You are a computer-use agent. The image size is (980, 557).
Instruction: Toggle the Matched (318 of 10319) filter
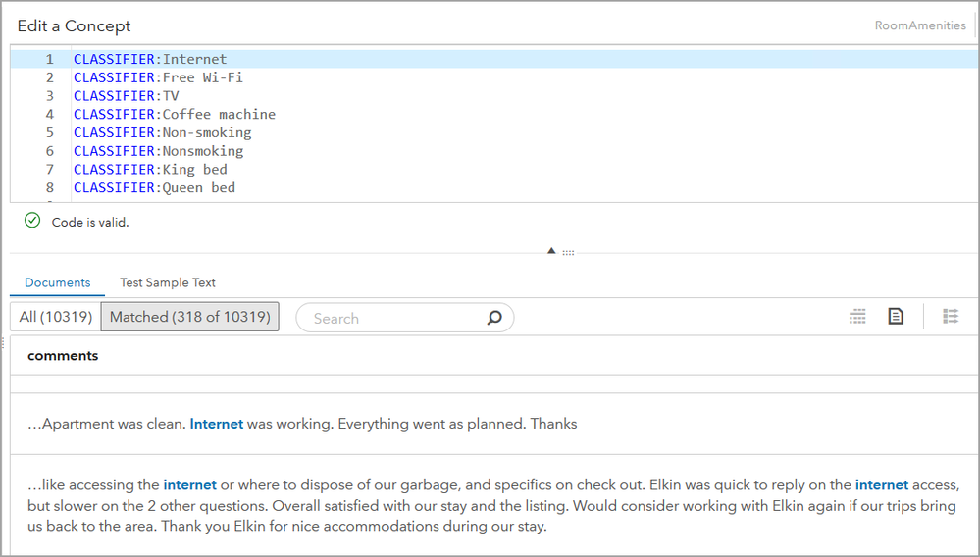[190, 317]
